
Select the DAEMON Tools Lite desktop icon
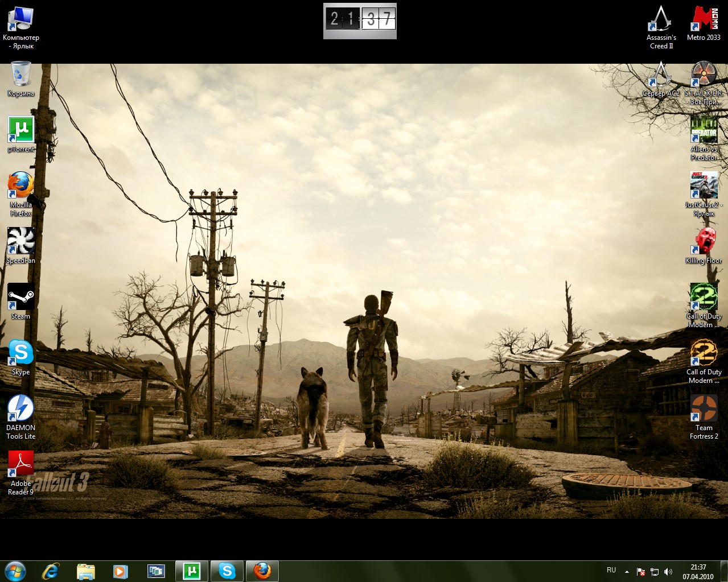coord(21,417)
